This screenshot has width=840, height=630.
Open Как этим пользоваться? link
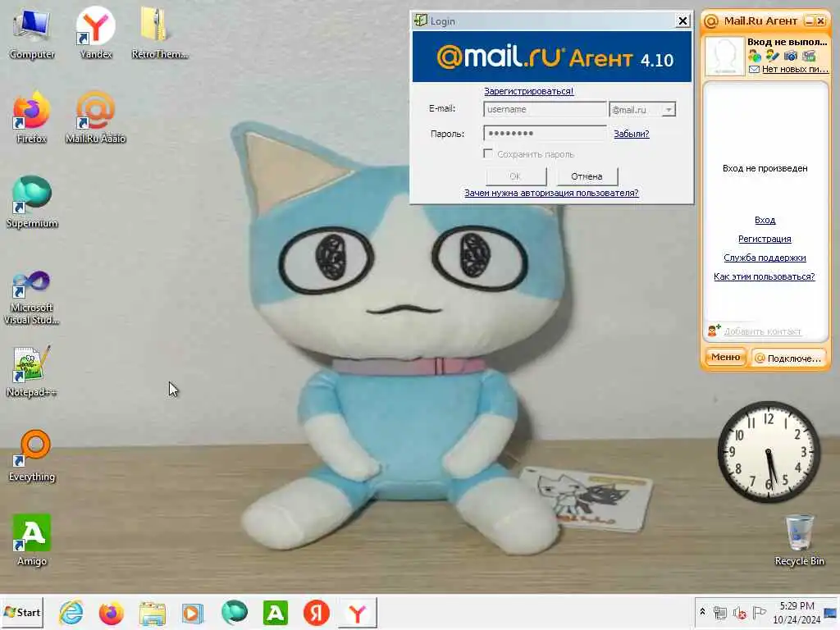[764, 276]
